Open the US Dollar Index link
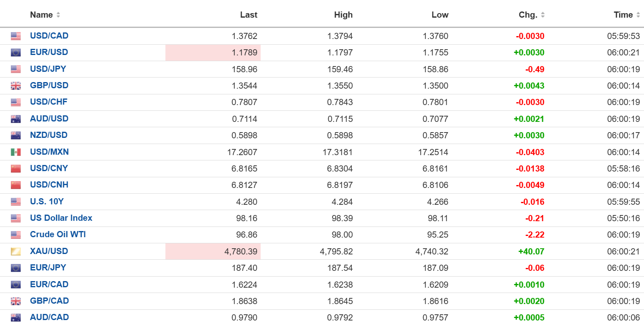The width and height of the screenshot is (644, 325). tap(61, 218)
